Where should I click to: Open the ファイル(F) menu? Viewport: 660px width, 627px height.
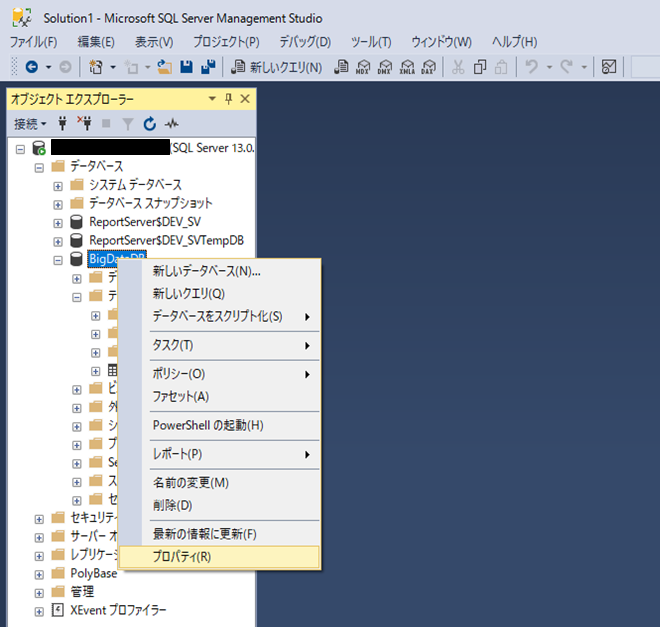(x=33, y=42)
